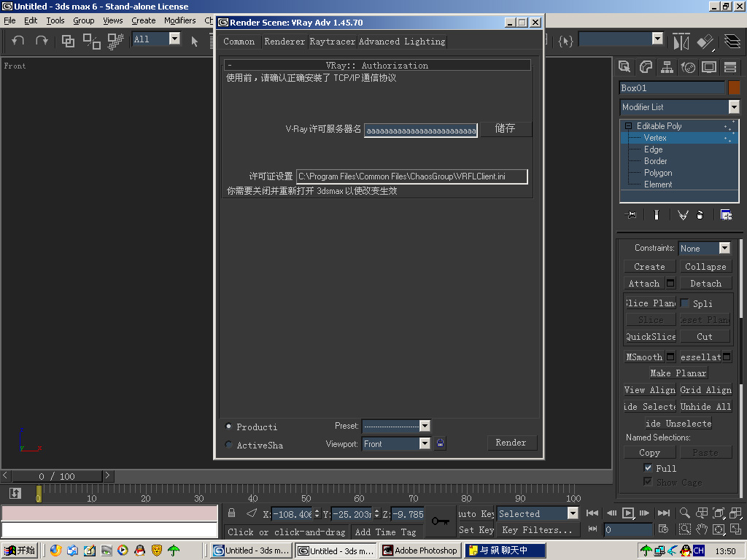
Task: Open the MSmooth settings box
Action: point(670,357)
